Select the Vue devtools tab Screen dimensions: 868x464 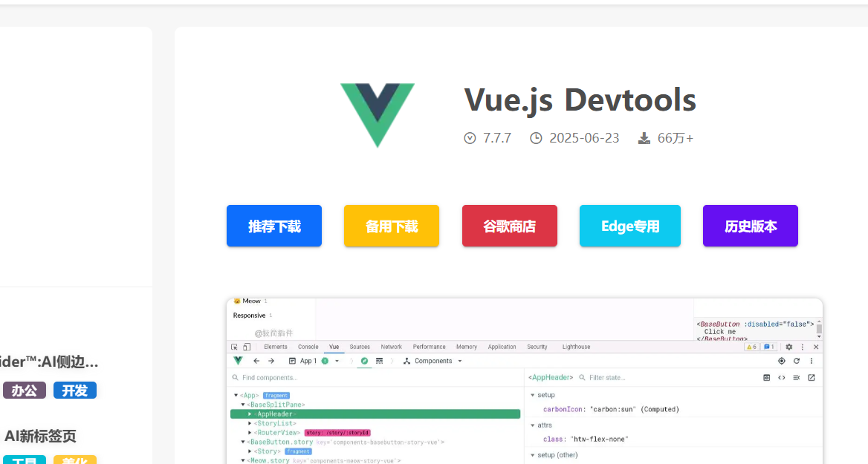point(334,347)
